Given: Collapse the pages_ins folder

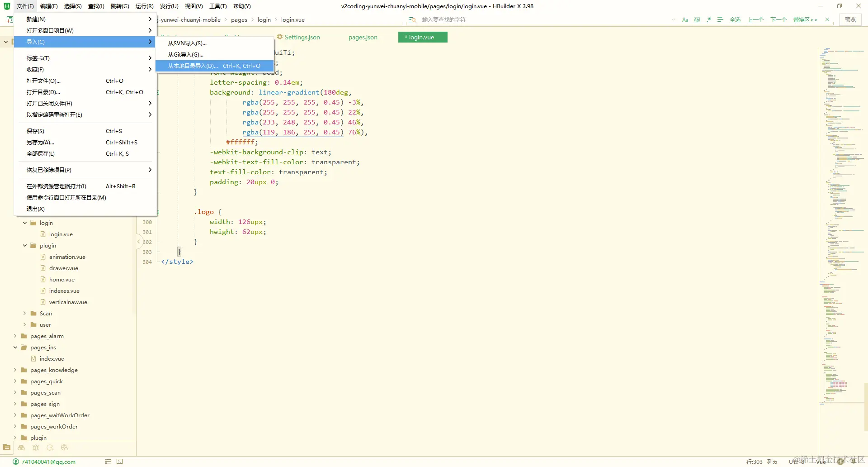Looking at the screenshot, I should click(15, 348).
